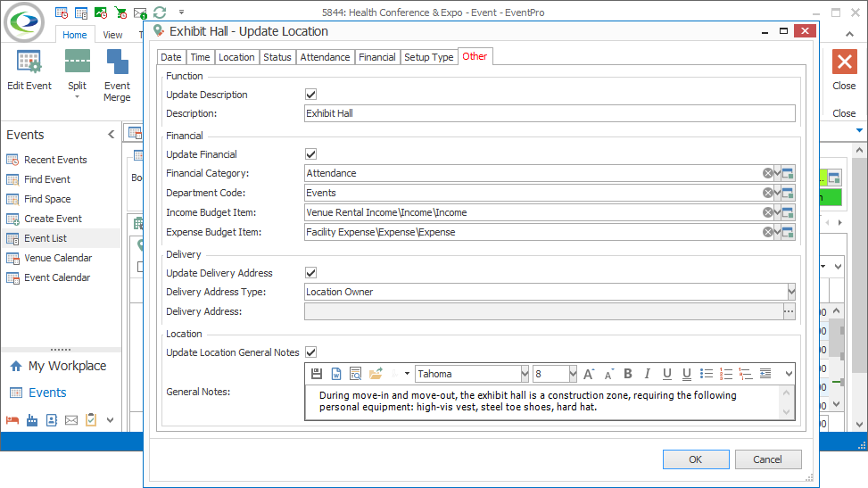Screen dimensions: 868x488
Task: Expand the navigation bar overflow chevron
Action: click(x=110, y=420)
